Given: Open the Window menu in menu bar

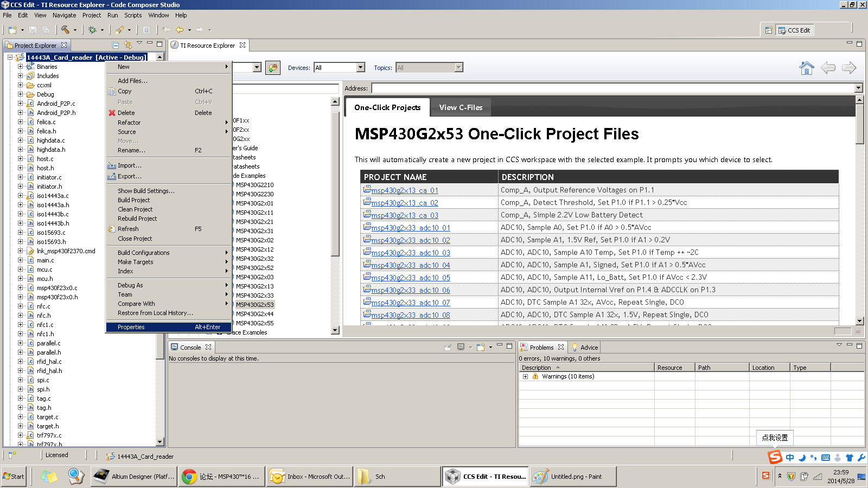Looking at the screenshot, I should point(158,15).
